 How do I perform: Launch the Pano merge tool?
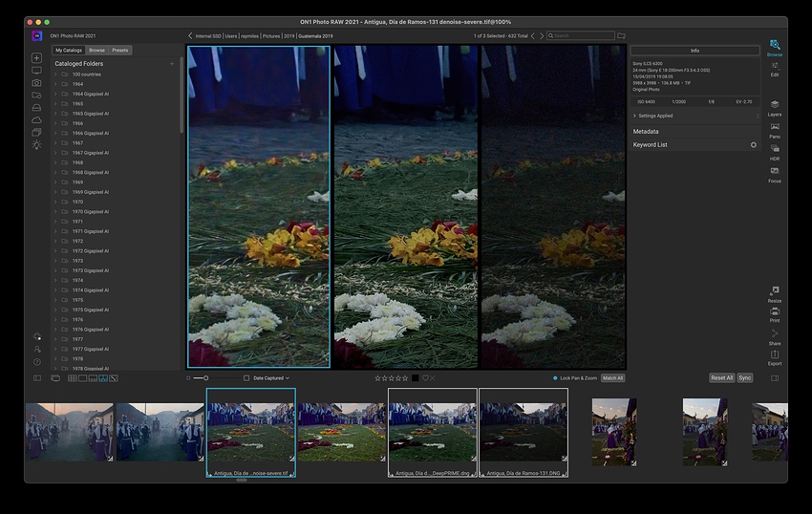click(x=774, y=128)
